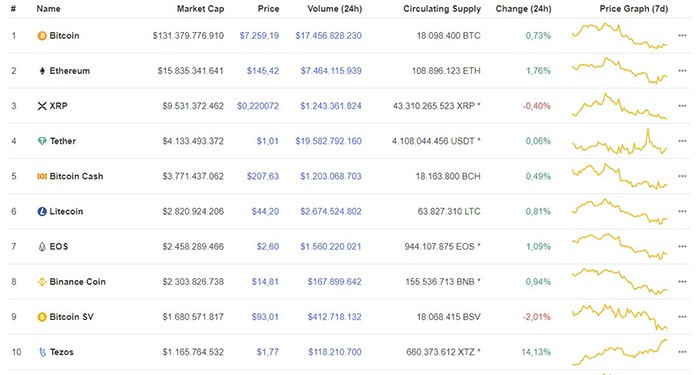Click the Tezos logo icon
The image size is (700, 375).
click(42, 352)
